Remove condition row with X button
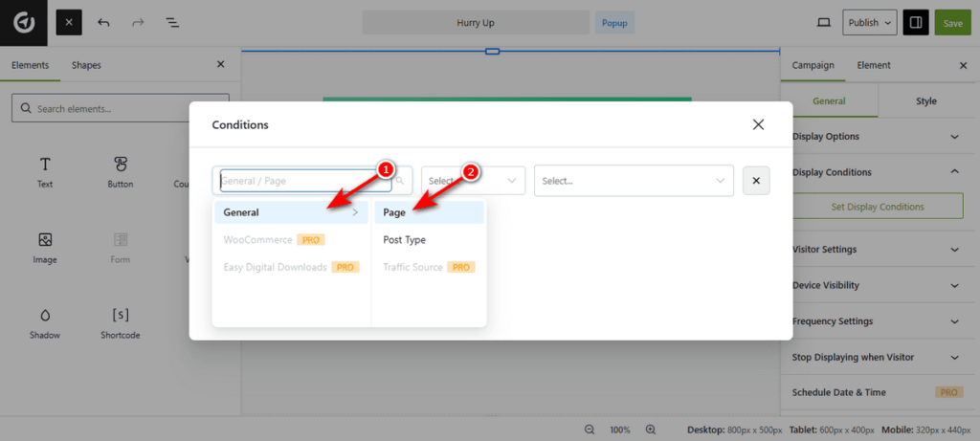 tap(756, 180)
